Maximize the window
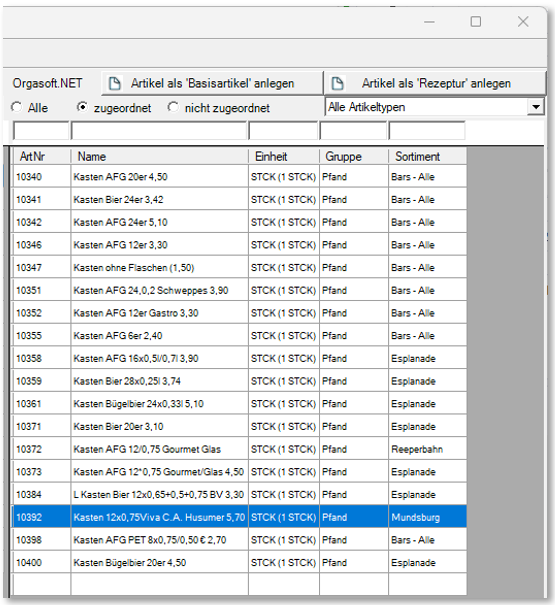This screenshot has width=555, height=605. click(475, 22)
